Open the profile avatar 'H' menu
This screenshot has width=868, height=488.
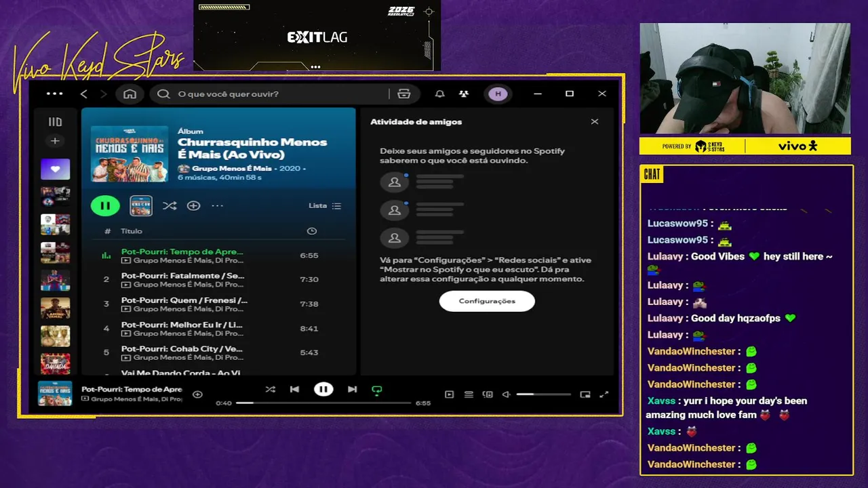coord(498,94)
